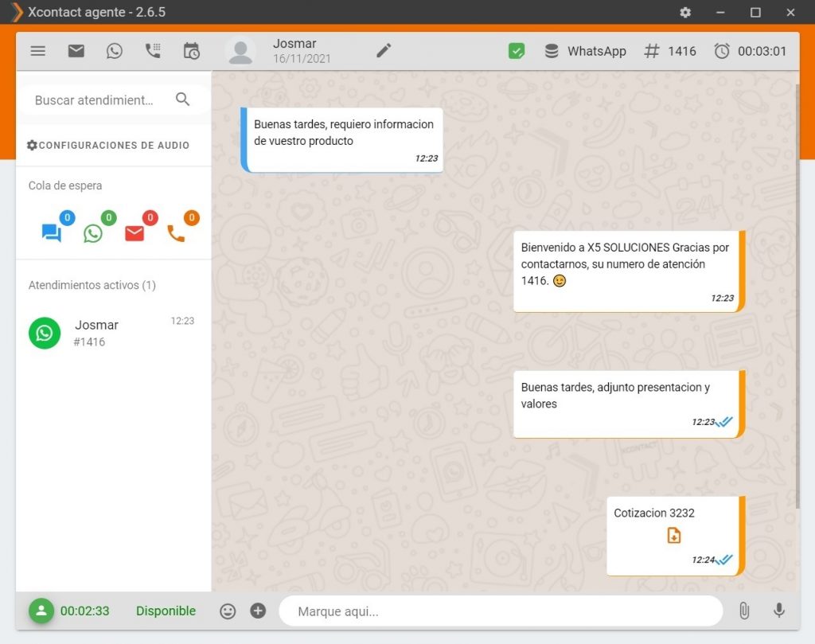The width and height of the screenshot is (815, 644).
Task: Open the email icon in top toolbar
Action: pyautogui.click(x=76, y=51)
